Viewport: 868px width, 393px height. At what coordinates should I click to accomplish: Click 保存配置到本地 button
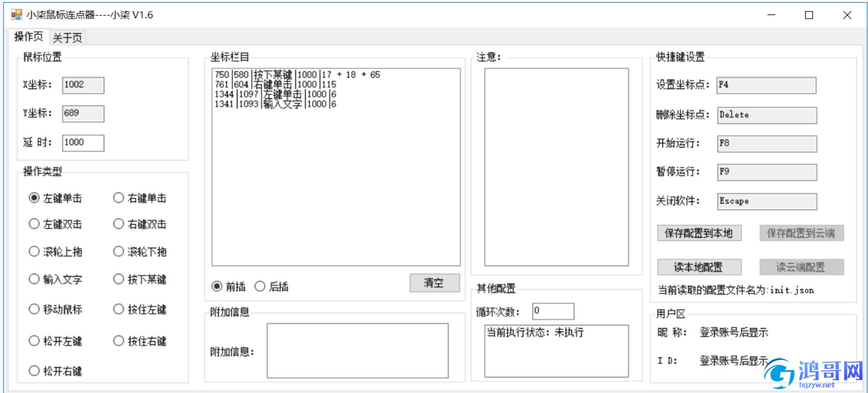699,233
